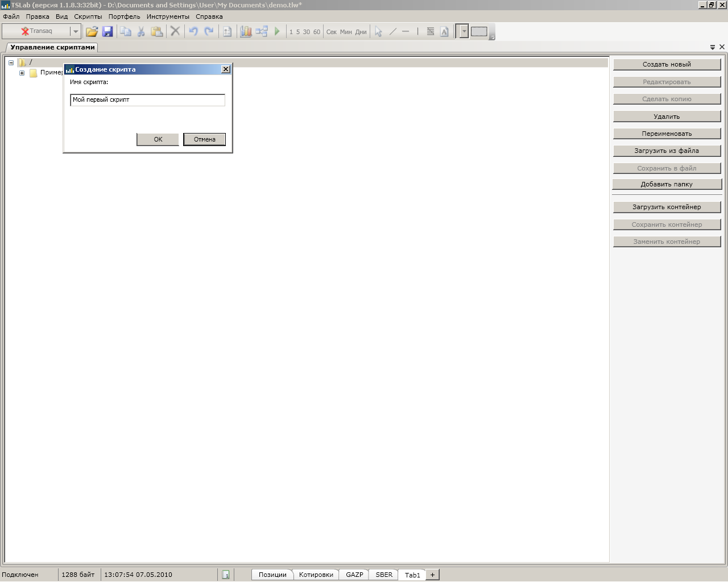Click the Создать новый button
This screenshot has width=728, height=582.
click(667, 64)
